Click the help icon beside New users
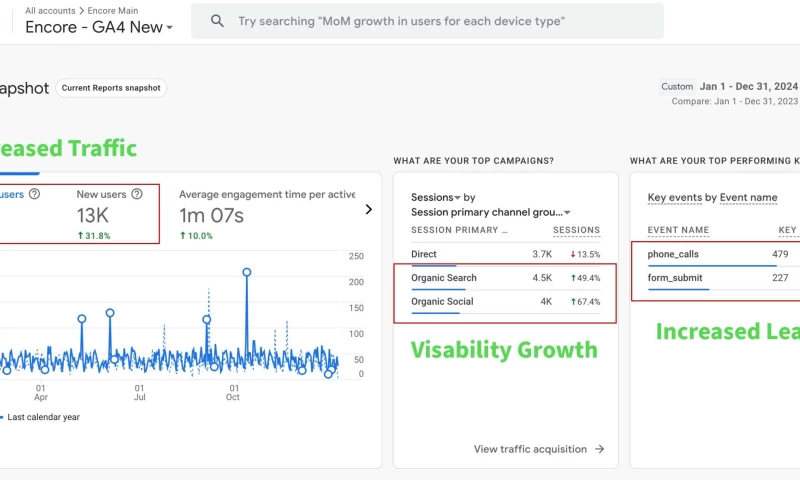 click(137, 194)
